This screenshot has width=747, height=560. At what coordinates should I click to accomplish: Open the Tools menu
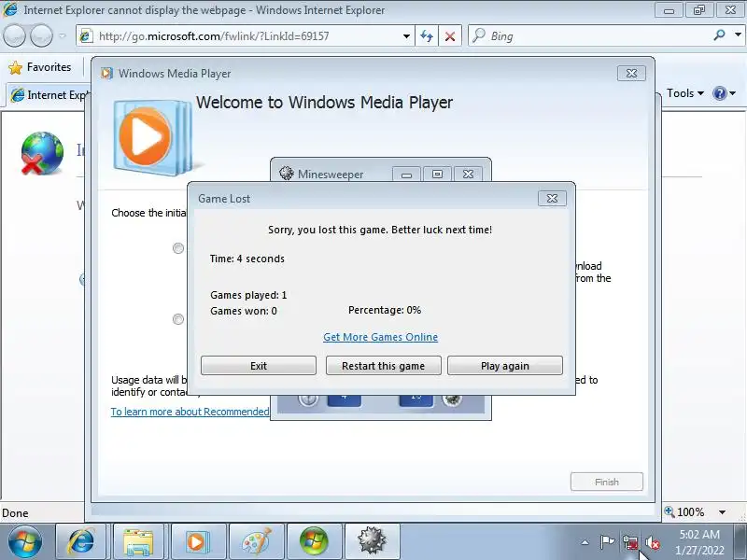[684, 93]
